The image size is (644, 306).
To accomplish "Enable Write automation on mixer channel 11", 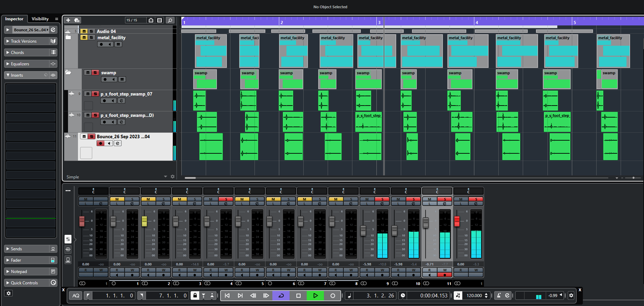I will pos(445,270).
